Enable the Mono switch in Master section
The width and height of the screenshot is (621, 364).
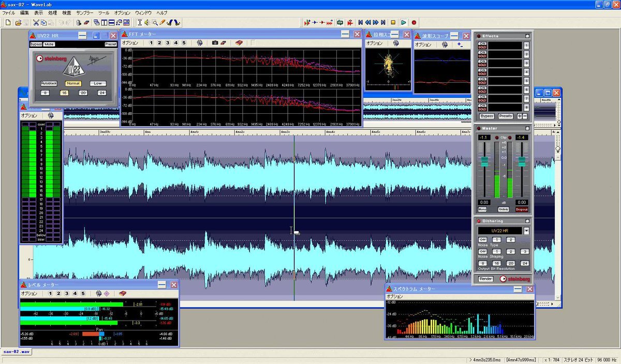pos(482,209)
